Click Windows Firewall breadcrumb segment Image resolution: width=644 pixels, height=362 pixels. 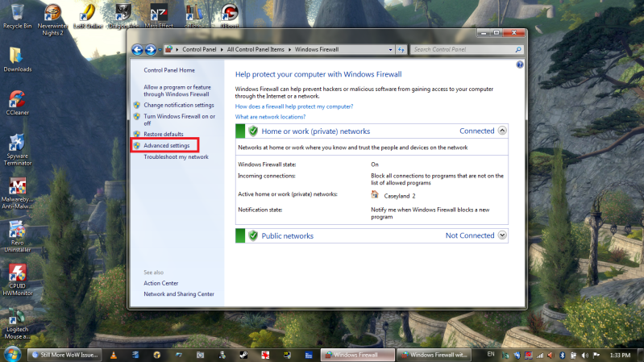click(x=317, y=49)
